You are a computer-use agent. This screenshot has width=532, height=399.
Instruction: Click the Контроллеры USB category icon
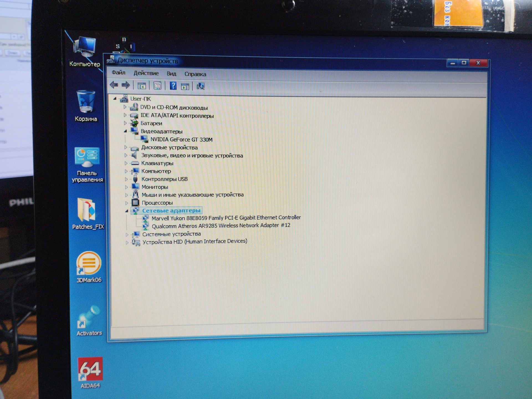click(x=135, y=179)
